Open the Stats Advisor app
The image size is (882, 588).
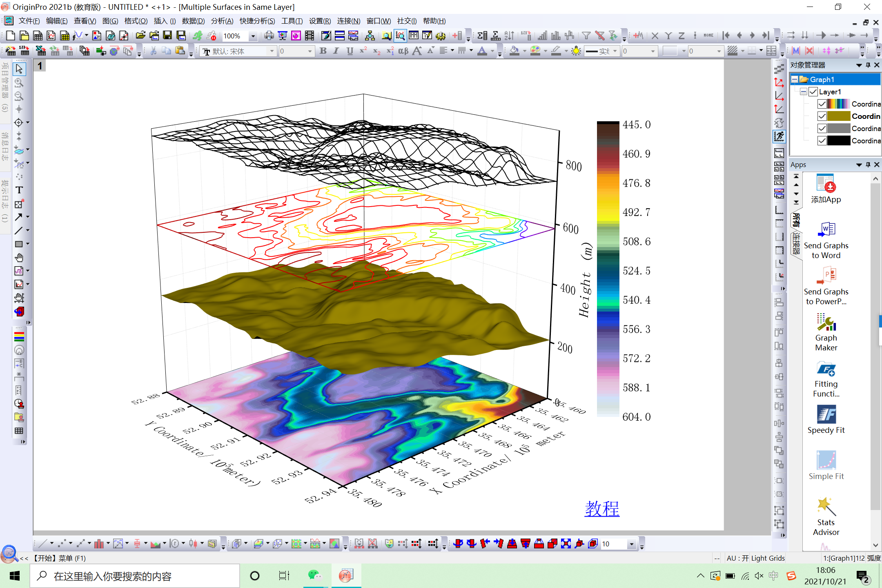tap(826, 517)
